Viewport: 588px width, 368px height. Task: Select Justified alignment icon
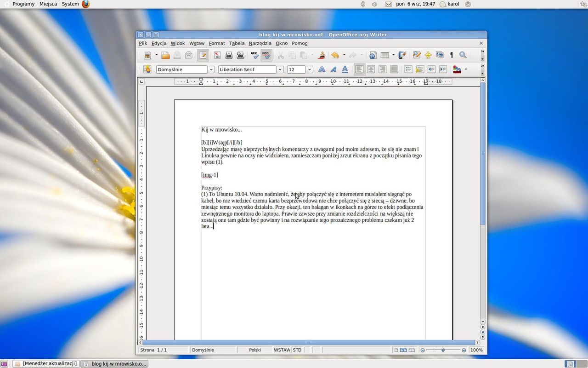coord(394,69)
